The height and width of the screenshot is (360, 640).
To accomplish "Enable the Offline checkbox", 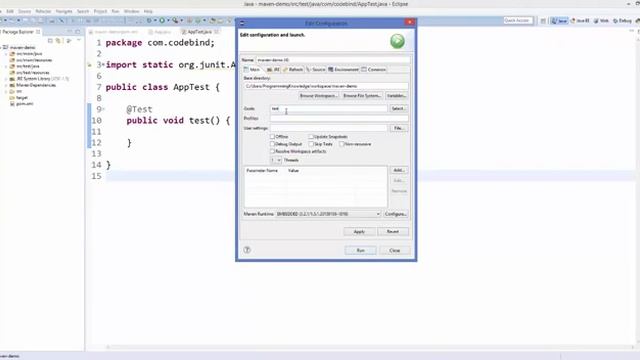I will click(x=272, y=137).
